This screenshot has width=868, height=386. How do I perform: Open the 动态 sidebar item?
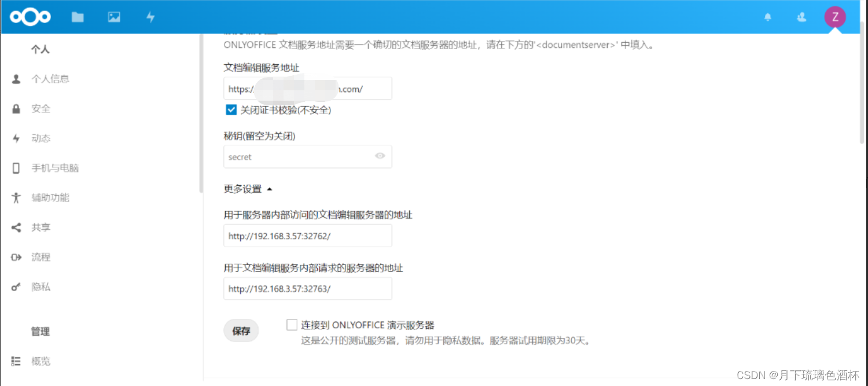point(41,138)
